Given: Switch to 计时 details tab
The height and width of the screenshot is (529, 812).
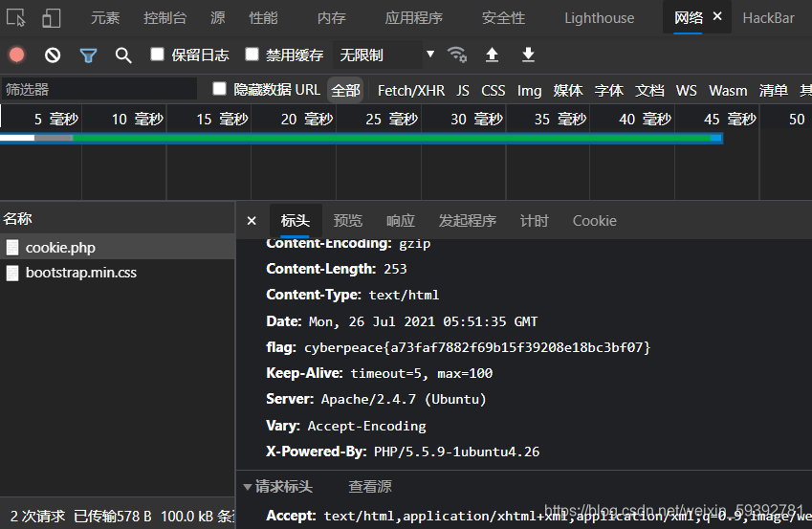Looking at the screenshot, I should pos(534,221).
